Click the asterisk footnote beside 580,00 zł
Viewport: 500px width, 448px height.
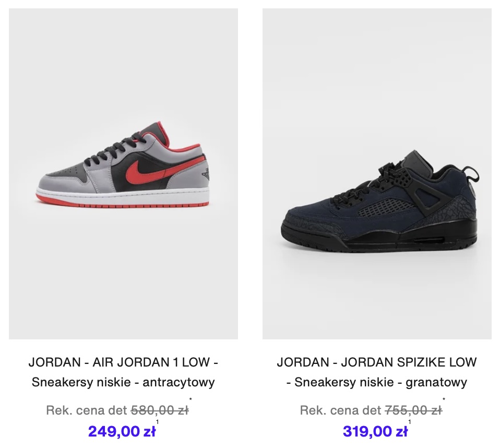pos(191,399)
